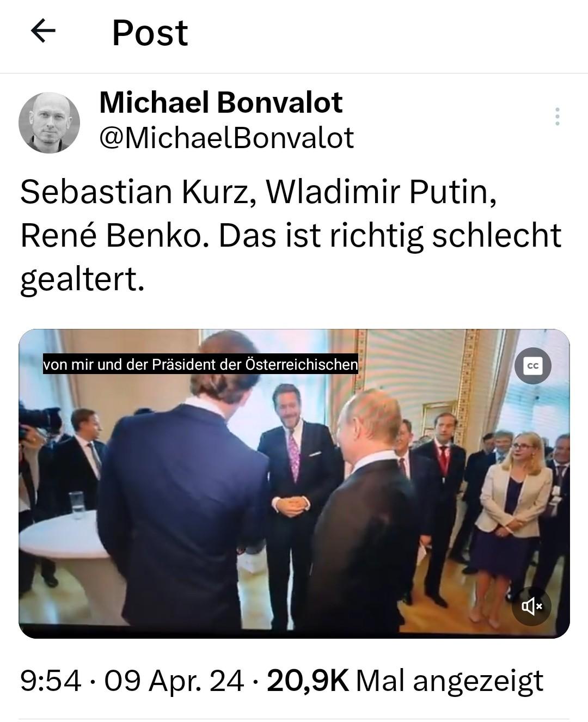Play the embedded video of the reception
The image size is (588, 722).
click(294, 484)
